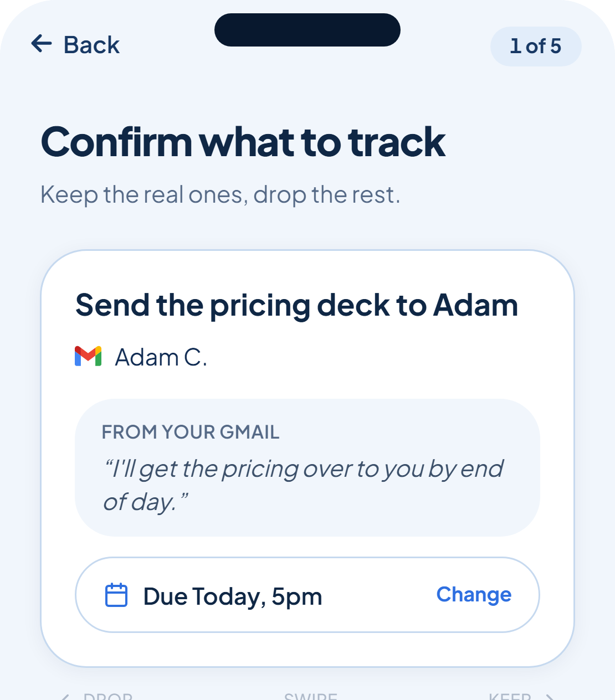Change the due date via Change link
The height and width of the screenshot is (700, 615).
click(474, 594)
